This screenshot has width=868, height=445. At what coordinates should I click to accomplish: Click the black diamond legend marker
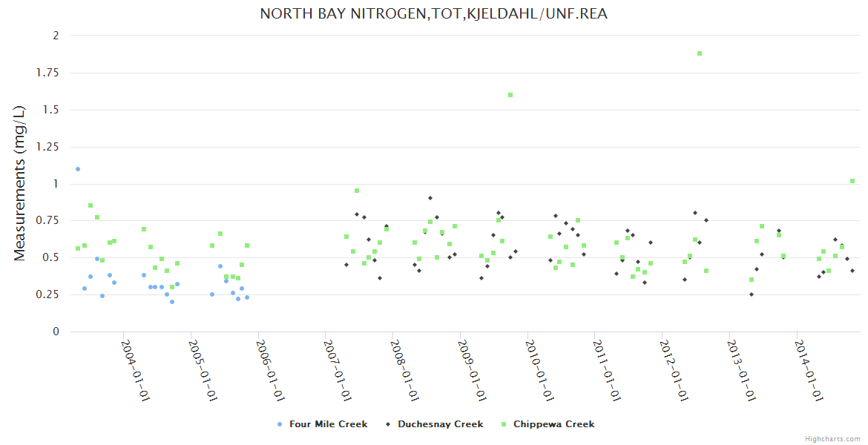pos(387,424)
